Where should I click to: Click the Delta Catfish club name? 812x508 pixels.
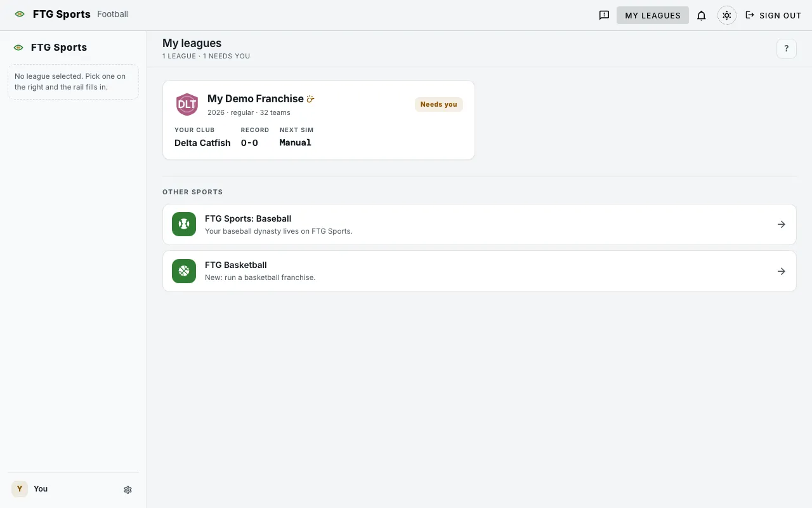coord(202,143)
